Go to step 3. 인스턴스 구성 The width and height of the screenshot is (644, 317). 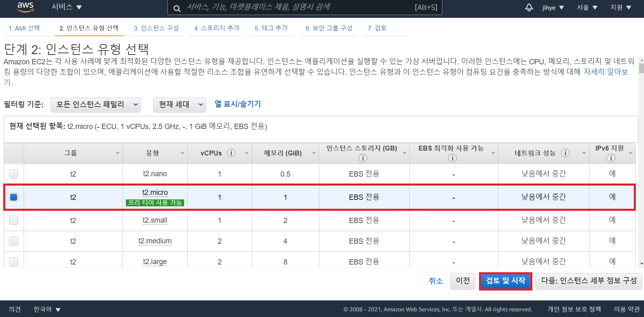156,28
